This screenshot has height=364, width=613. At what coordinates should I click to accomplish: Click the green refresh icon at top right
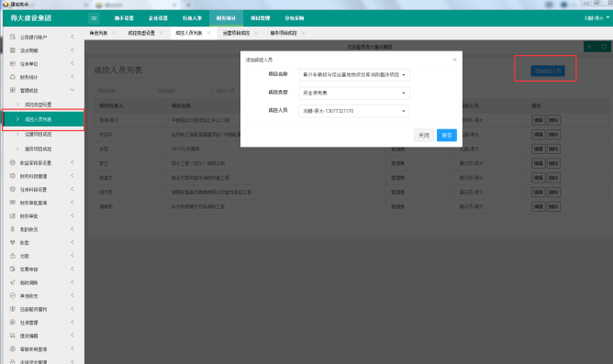(604, 47)
